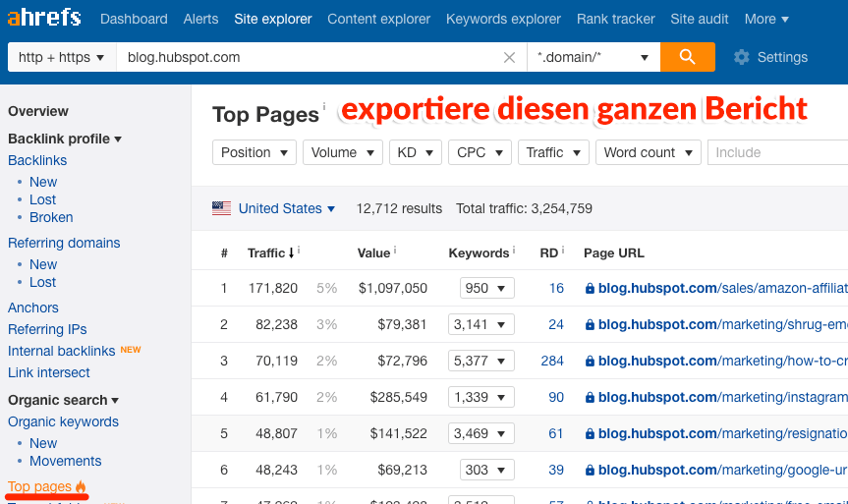Open Broken backlinks in sidebar
Image resolution: width=848 pixels, height=504 pixels.
51,217
